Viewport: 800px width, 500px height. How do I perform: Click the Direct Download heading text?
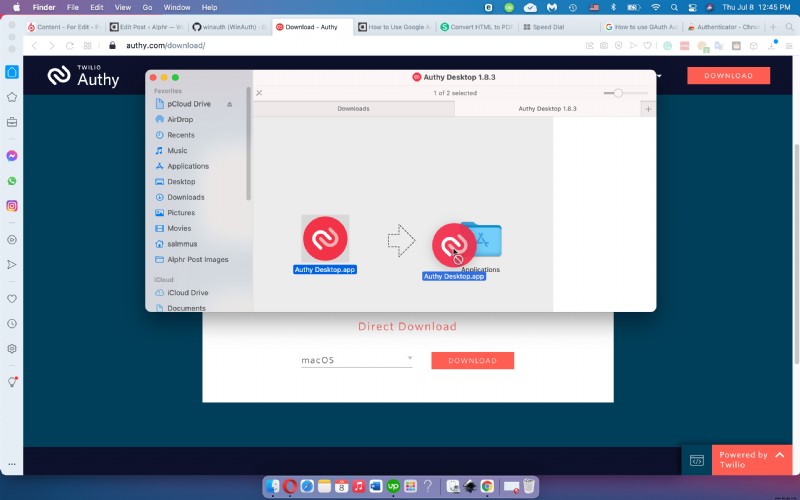pyautogui.click(x=407, y=327)
